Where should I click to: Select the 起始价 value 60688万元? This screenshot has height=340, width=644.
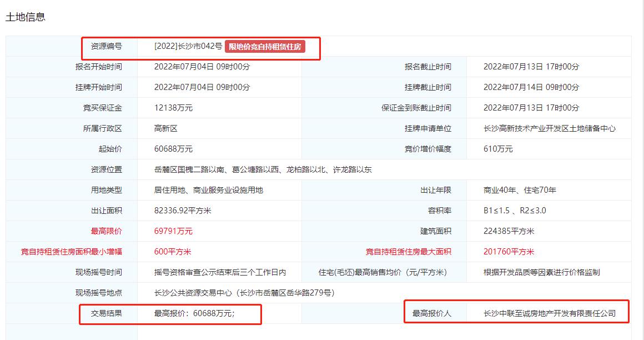click(x=173, y=149)
